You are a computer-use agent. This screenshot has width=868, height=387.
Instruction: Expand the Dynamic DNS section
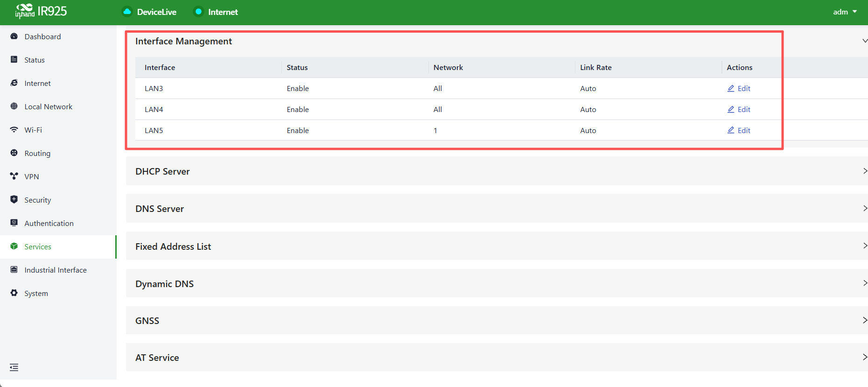865,283
